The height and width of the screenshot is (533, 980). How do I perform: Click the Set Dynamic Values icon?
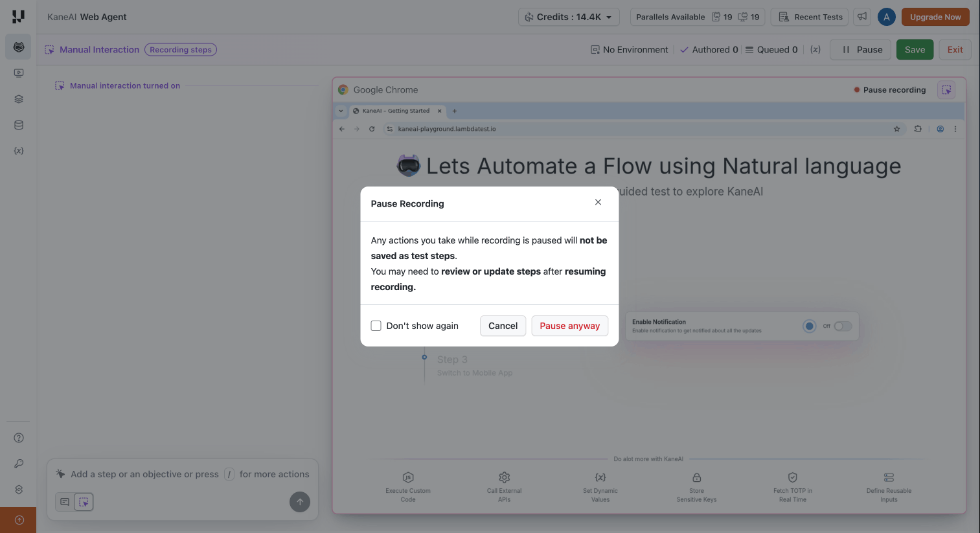pos(600,478)
